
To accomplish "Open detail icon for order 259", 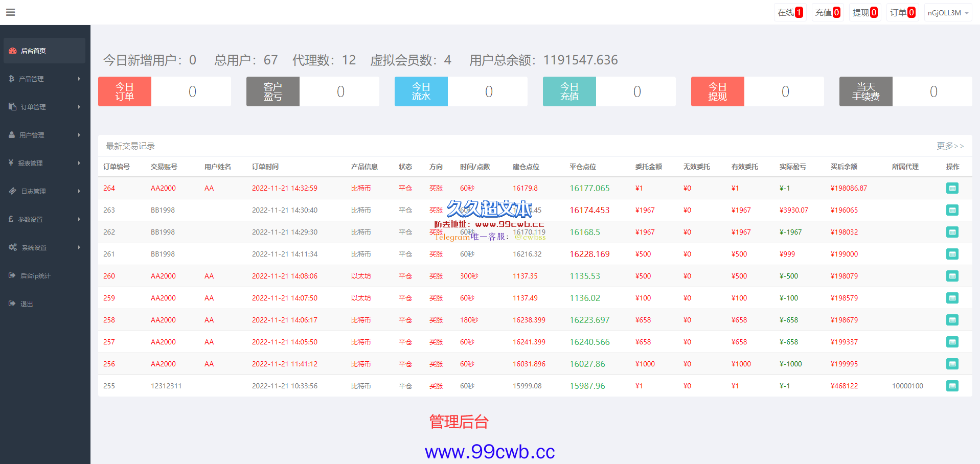I will [x=952, y=298].
